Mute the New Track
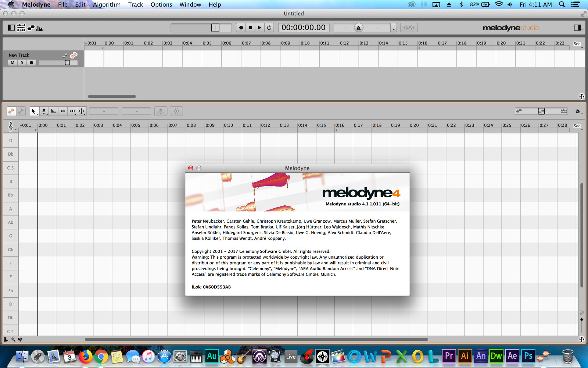Screen dimensions: 588x368 coord(12,63)
